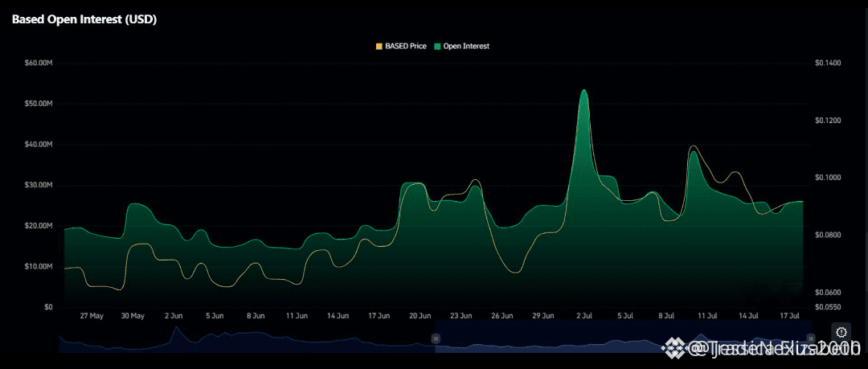Click the 14 Jun date label
This screenshot has width=868, height=369.
(x=338, y=317)
